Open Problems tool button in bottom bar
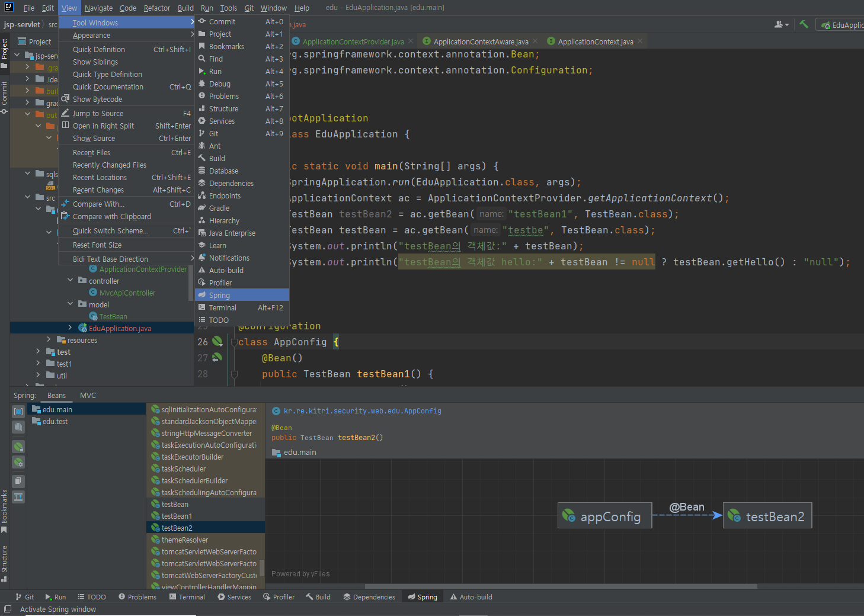This screenshot has height=616, width=864. click(x=137, y=597)
